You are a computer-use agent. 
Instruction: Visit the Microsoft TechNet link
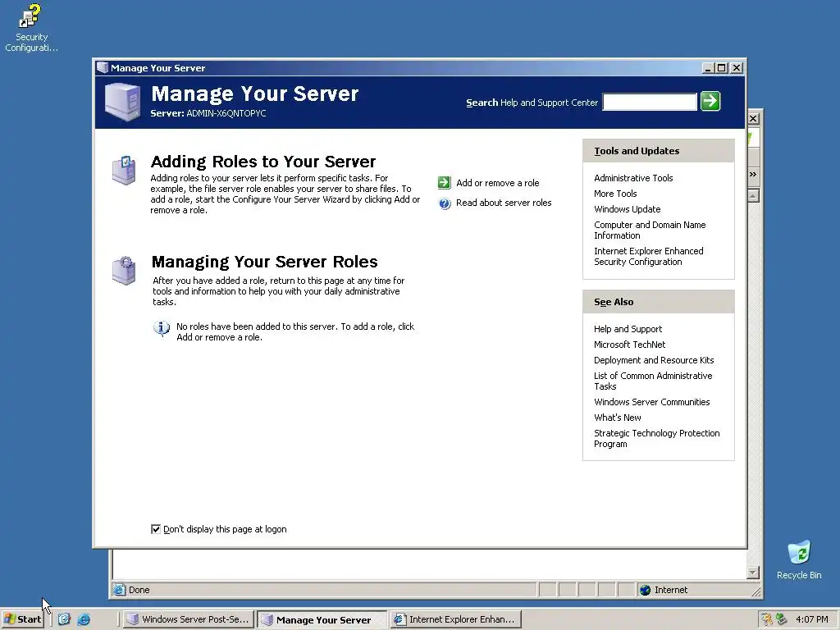tap(629, 345)
